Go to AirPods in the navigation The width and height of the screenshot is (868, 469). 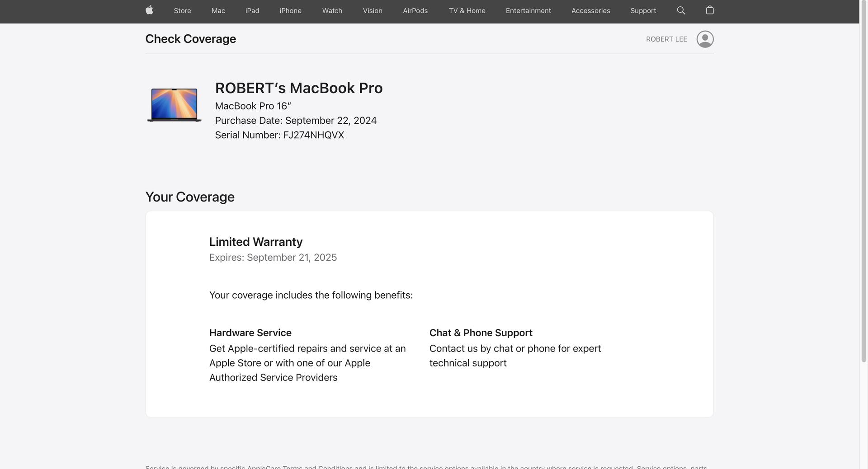pos(415,11)
